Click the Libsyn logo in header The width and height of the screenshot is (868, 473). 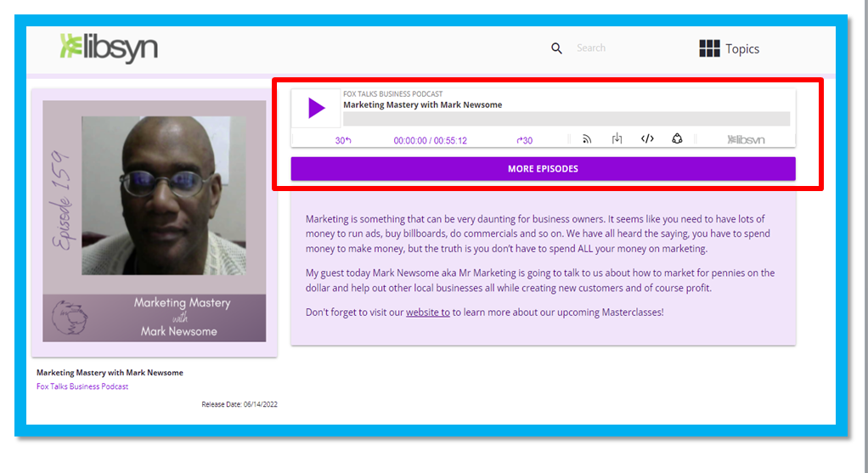109,48
